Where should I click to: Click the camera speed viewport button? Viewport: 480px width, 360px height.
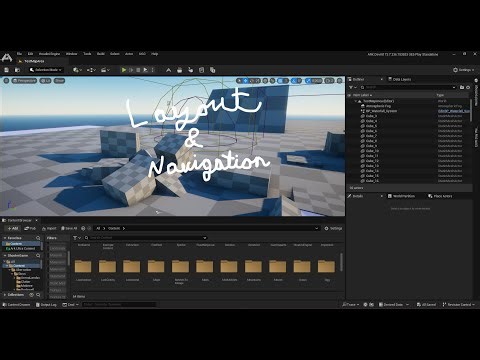[329, 81]
